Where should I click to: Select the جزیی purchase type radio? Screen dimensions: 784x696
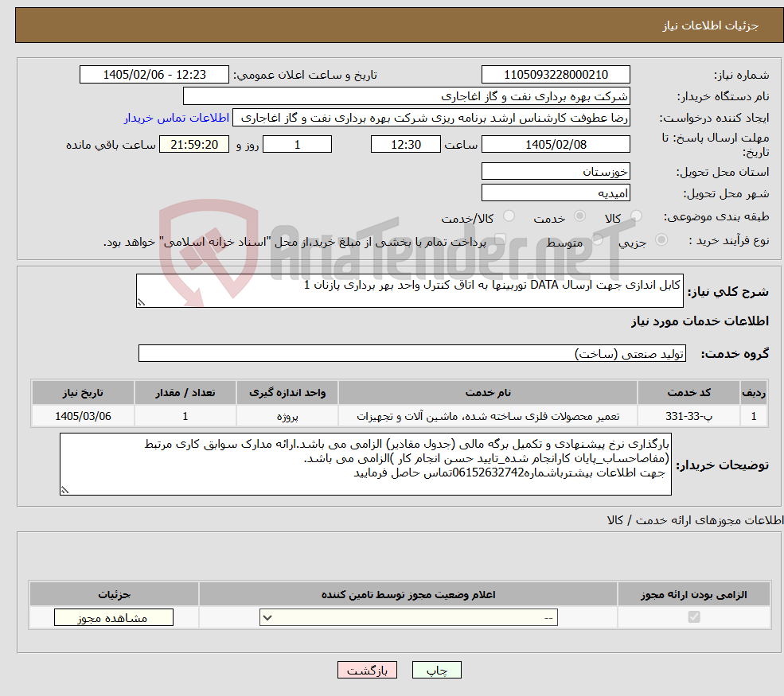pyautogui.click(x=661, y=240)
